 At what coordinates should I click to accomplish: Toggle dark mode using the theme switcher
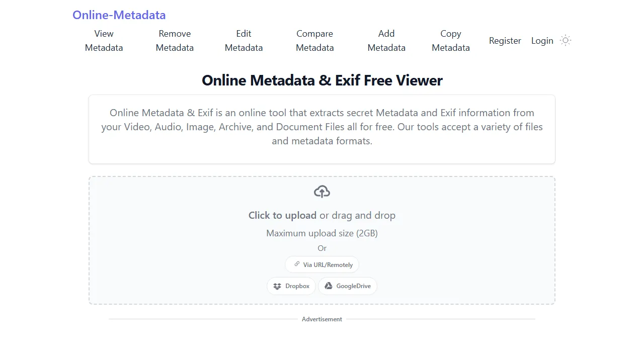tap(566, 40)
